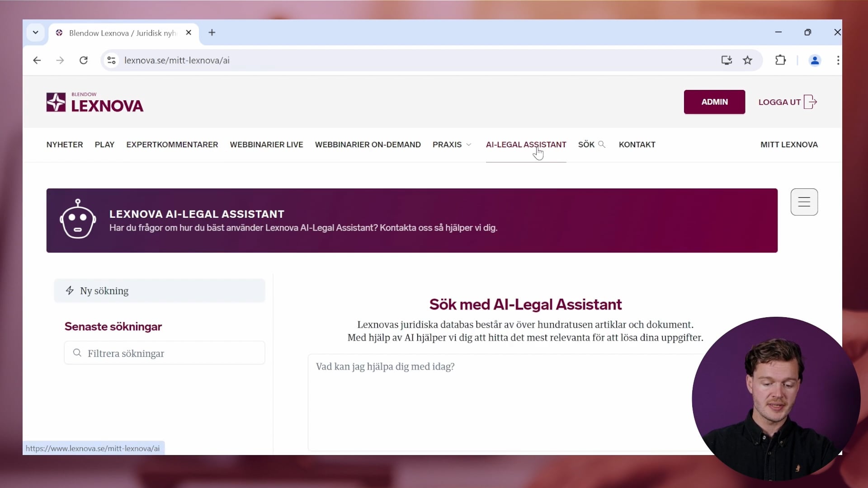868x488 pixels.
Task: Minimize the browser window
Action: pyautogui.click(x=778, y=32)
